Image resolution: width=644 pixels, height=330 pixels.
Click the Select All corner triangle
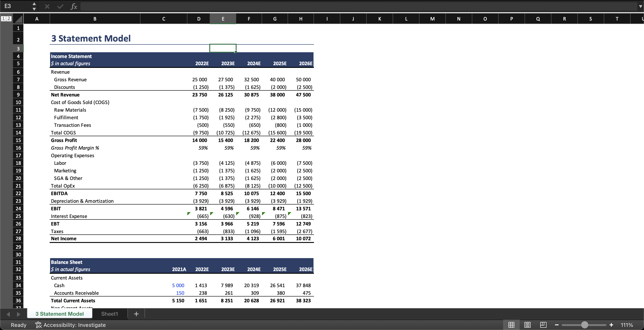(18, 19)
